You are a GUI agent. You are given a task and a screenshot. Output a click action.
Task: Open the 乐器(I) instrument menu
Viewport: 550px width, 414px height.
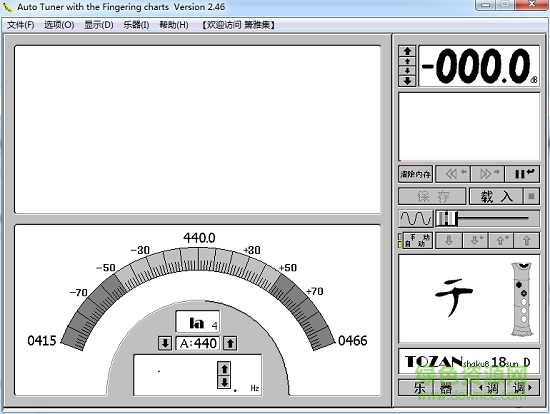[x=136, y=25]
